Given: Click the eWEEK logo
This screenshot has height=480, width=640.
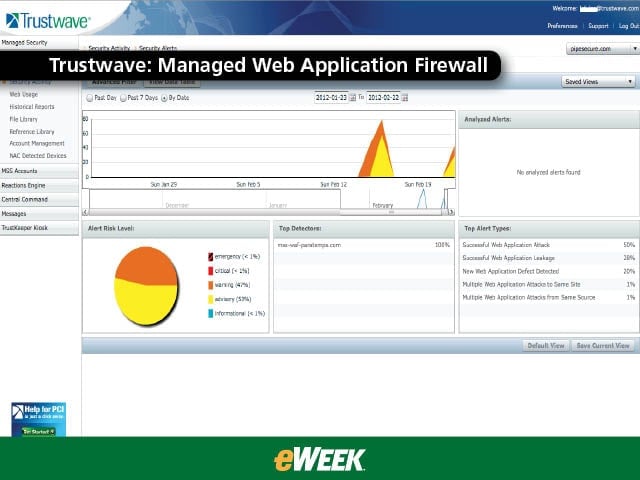Looking at the screenshot, I should [320, 460].
